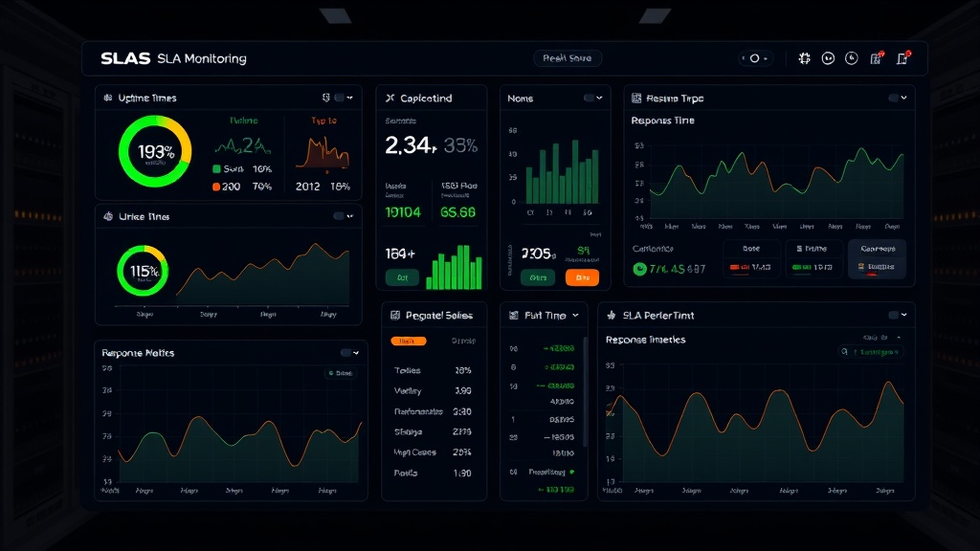Toggle the switch in Urice Tines panel
This screenshot has height=551, width=980.
339,216
